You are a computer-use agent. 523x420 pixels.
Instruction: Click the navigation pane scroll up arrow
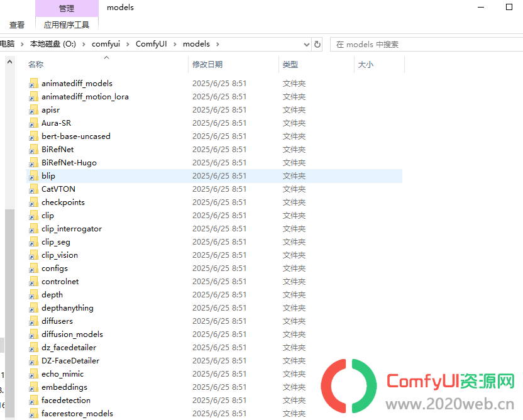click(x=9, y=62)
